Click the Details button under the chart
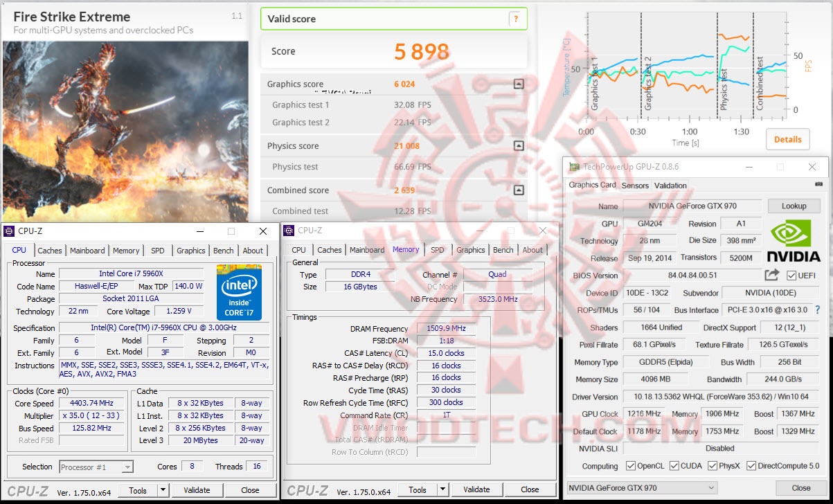Viewport: 833px width, 504px height. tap(788, 139)
